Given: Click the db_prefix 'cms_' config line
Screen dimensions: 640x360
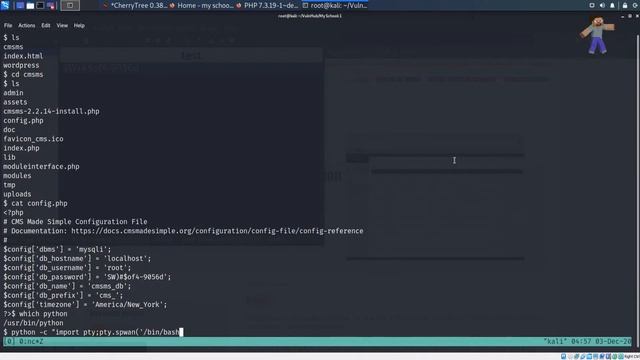Looking at the screenshot, I should coord(63,296).
